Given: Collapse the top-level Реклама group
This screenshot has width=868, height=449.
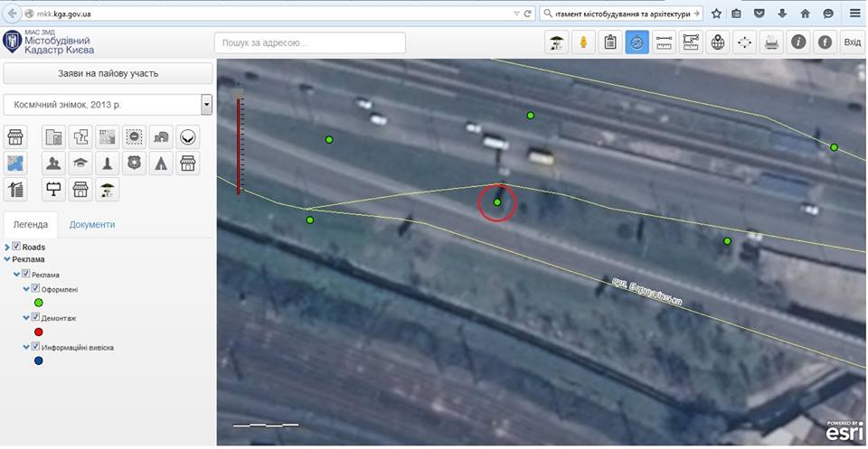Looking at the screenshot, I should click(7, 259).
